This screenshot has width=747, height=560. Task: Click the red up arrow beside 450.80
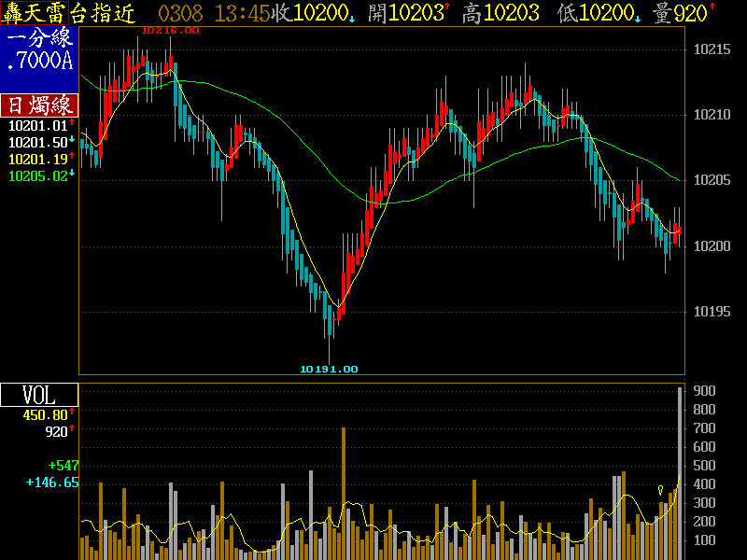pos(72,413)
